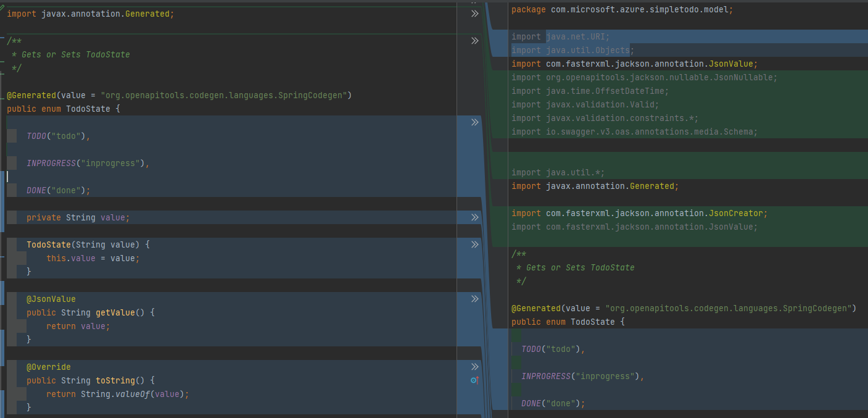Click the override gutter icon beside toString()
This screenshot has height=418, width=868.
[x=474, y=380]
